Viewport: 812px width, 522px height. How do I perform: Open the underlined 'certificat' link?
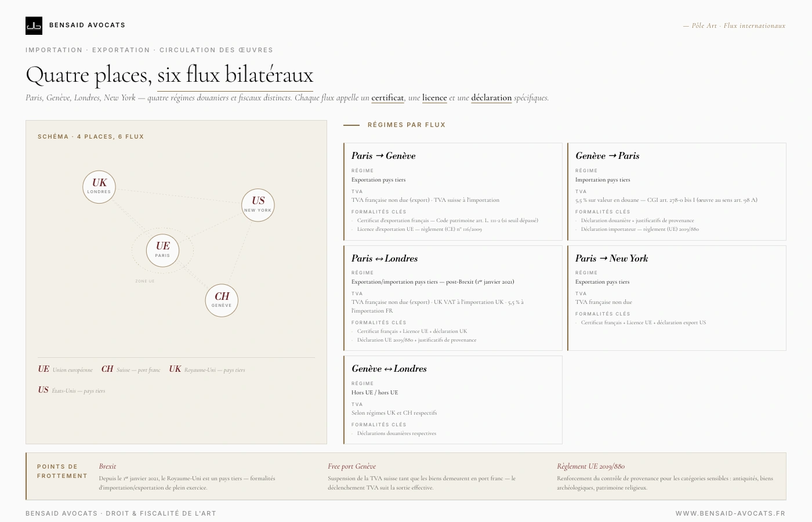pyautogui.click(x=387, y=98)
